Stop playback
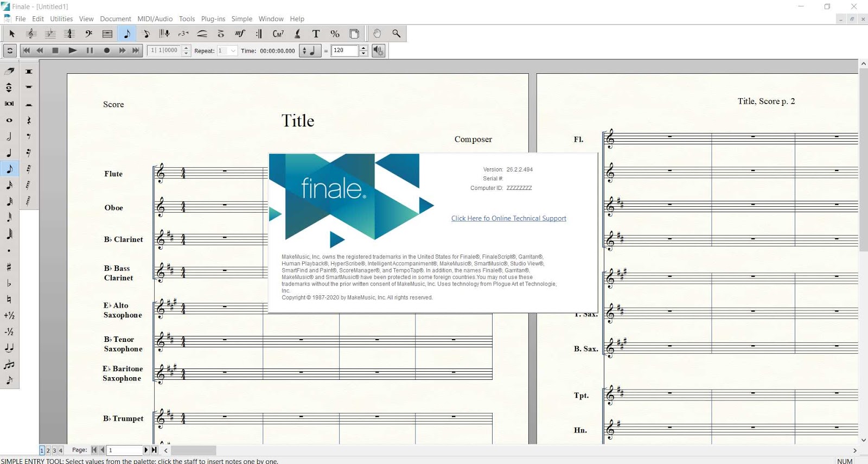This screenshot has height=464, width=868. pyautogui.click(x=55, y=50)
